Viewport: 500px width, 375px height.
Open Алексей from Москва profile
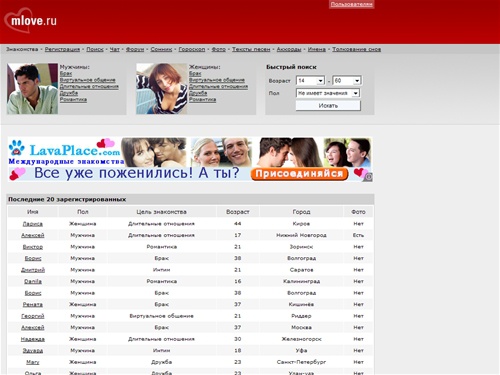point(33,327)
